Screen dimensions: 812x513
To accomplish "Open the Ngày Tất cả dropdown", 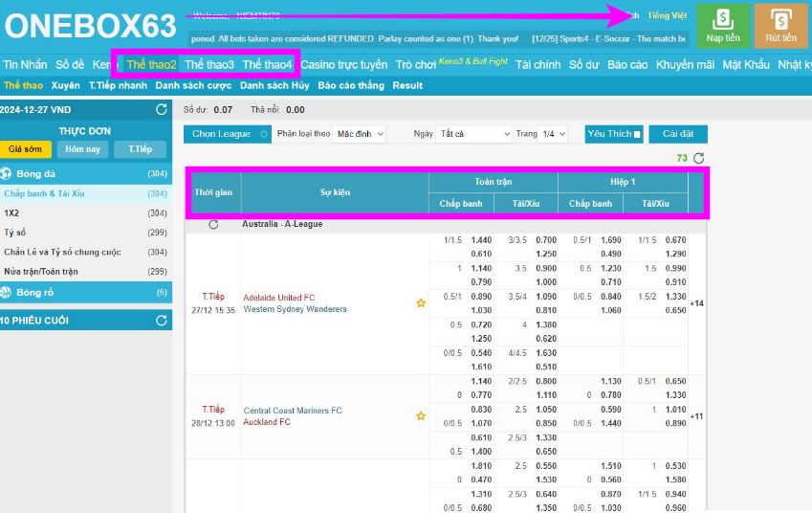I will [473, 134].
